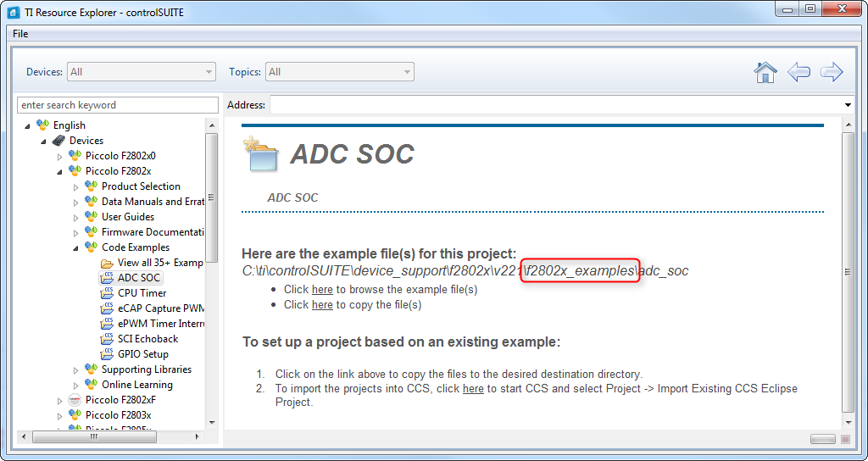The image size is (868, 461).
Task: Click the Piccolo F2802xF icon
Action: (x=75, y=400)
